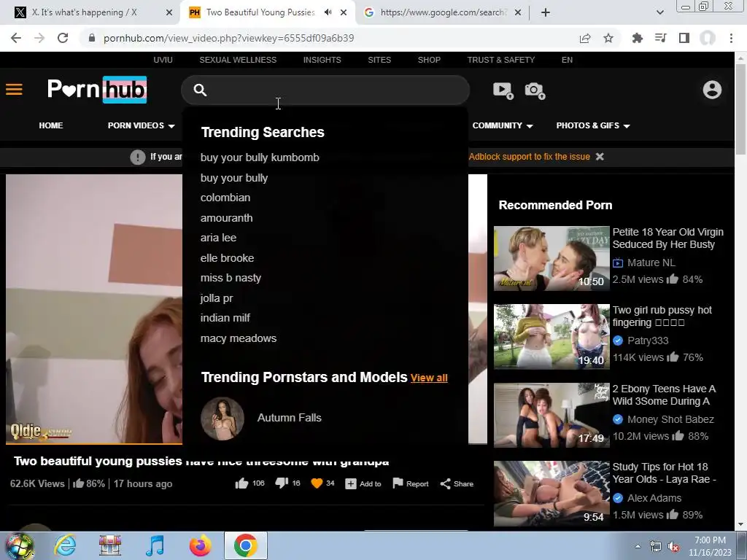Click the thumbs up icon showing 106
This screenshot has width=747, height=560.
[x=241, y=483]
